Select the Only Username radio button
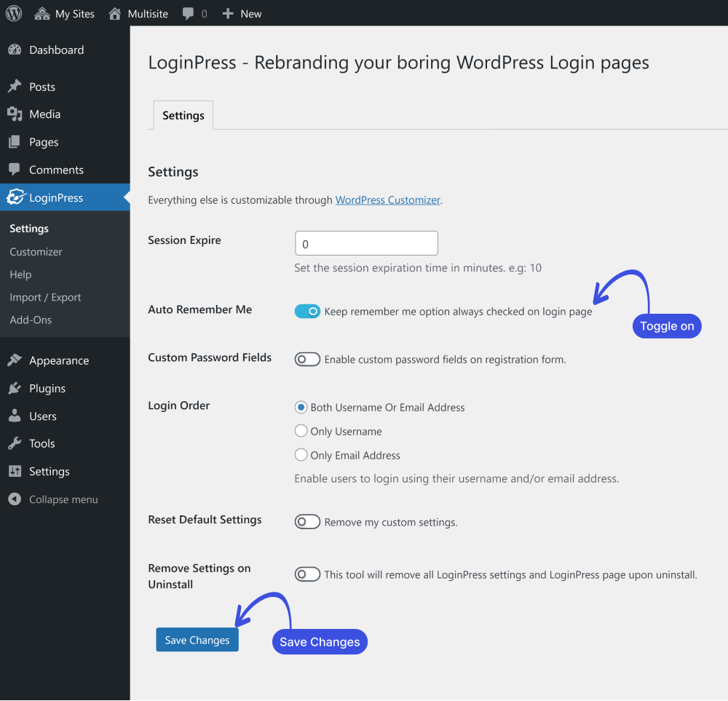 (301, 431)
